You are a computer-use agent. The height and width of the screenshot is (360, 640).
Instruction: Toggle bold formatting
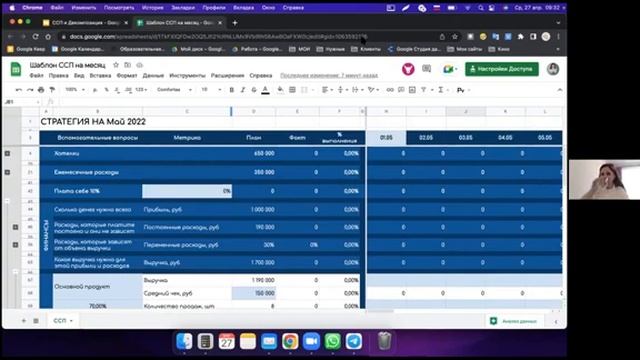[x=231, y=90]
